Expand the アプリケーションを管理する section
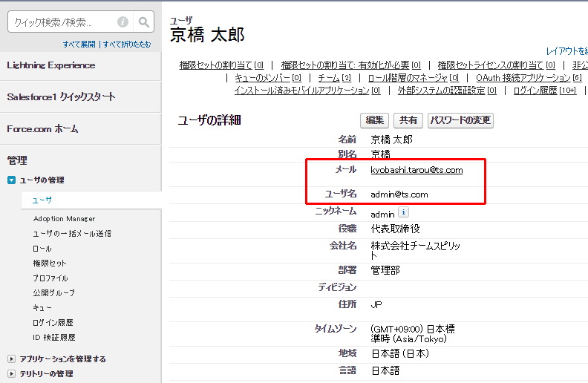 coord(12,359)
